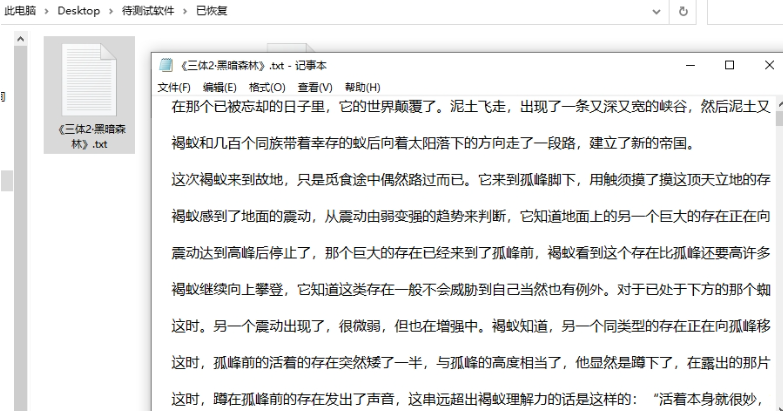Expand the chevron after 此电脑 breadcrumb
783x411 pixels.
point(46,11)
